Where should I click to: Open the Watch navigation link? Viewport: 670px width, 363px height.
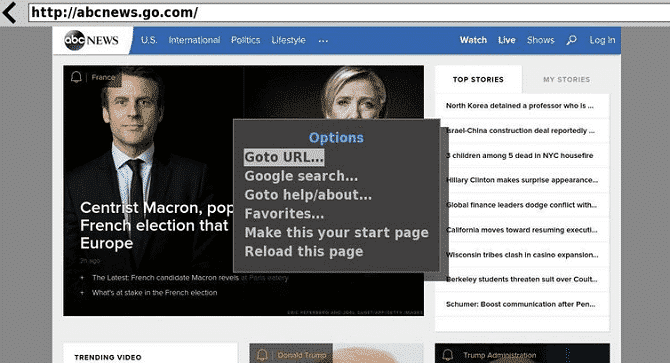tap(473, 40)
